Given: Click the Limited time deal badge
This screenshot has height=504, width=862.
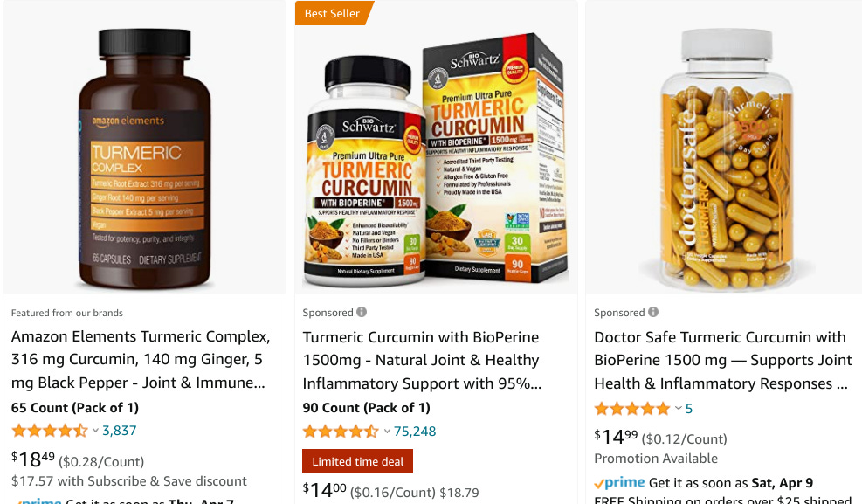Looking at the screenshot, I should pos(357,462).
